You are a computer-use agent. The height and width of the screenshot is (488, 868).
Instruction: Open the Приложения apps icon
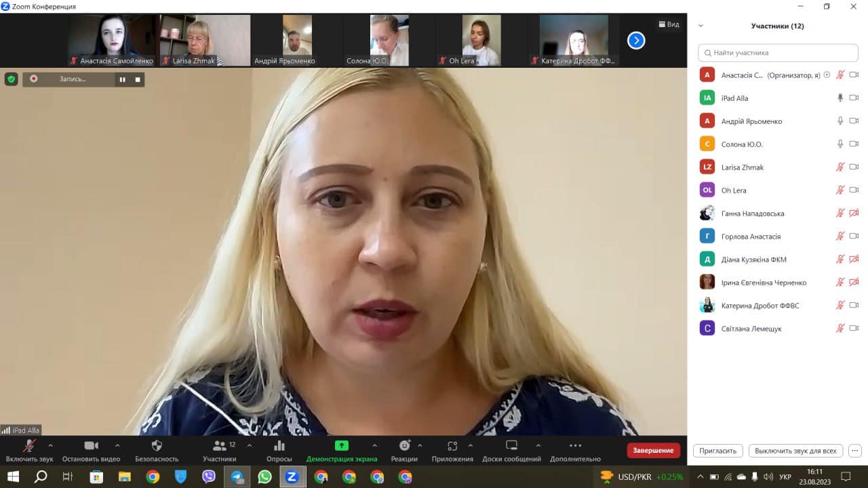(452, 451)
